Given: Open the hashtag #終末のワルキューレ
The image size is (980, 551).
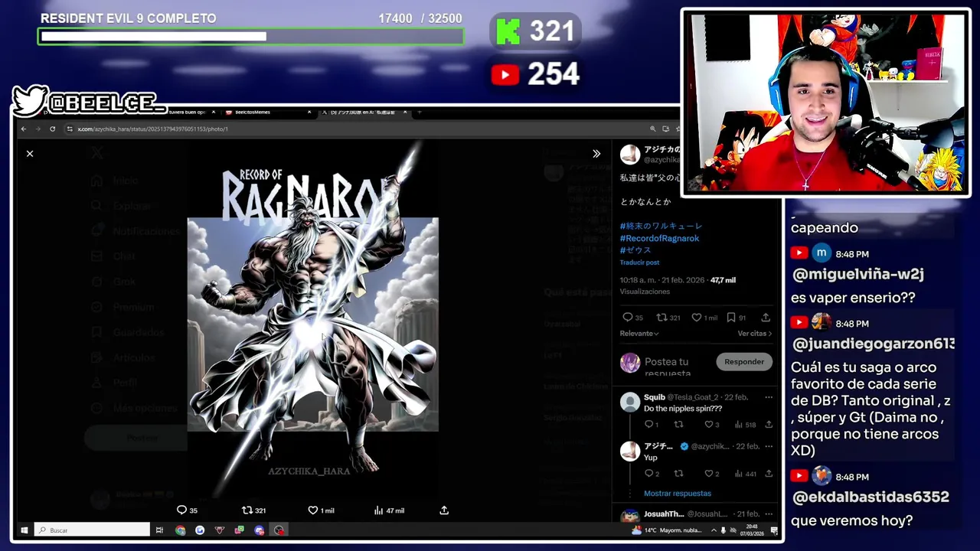Looking at the screenshot, I should tap(661, 227).
